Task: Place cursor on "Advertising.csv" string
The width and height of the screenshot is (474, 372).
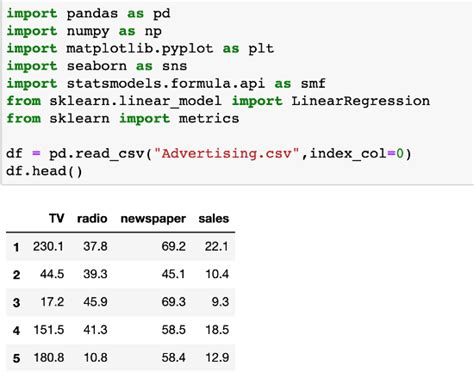Action: [227, 153]
